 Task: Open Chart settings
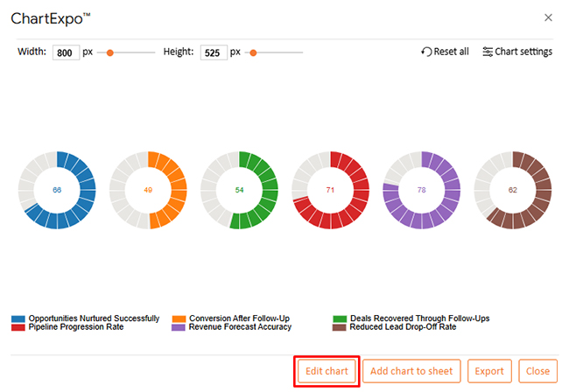[517, 52]
